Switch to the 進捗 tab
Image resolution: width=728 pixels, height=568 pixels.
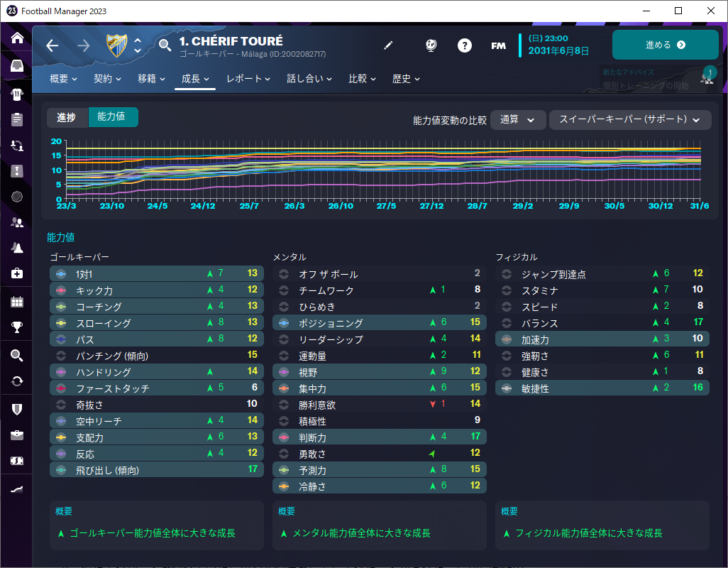(x=67, y=117)
